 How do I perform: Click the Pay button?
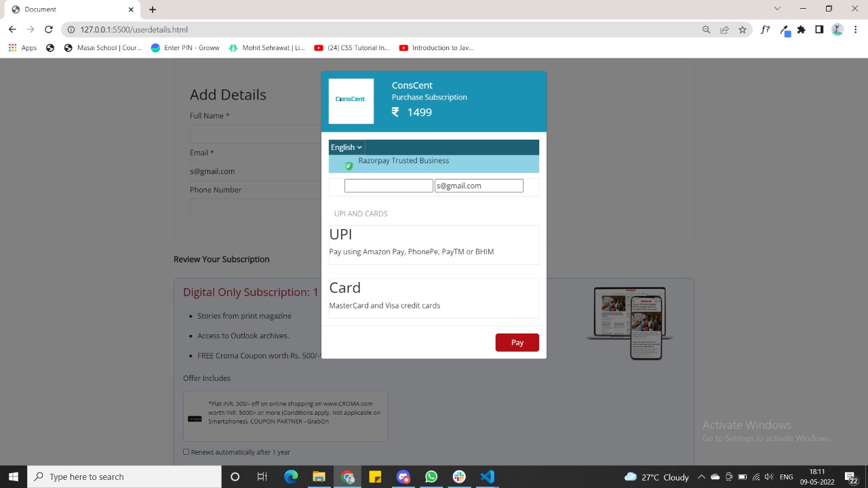click(517, 342)
